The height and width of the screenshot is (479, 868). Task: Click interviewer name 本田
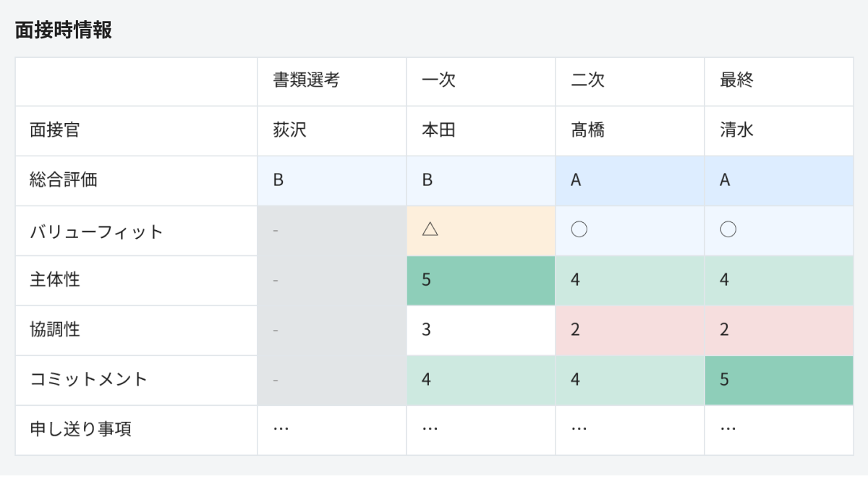click(x=438, y=130)
